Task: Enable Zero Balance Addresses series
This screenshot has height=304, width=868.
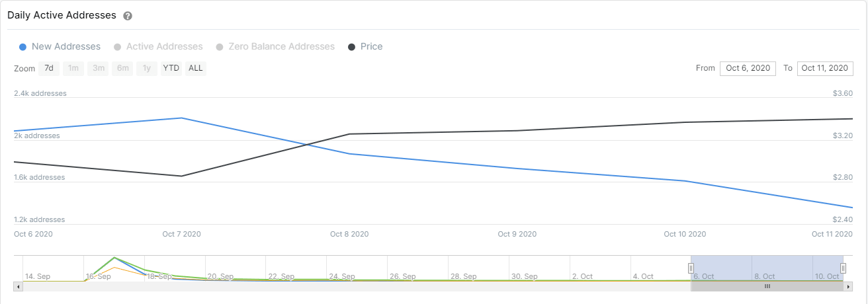Action: (281, 47)
